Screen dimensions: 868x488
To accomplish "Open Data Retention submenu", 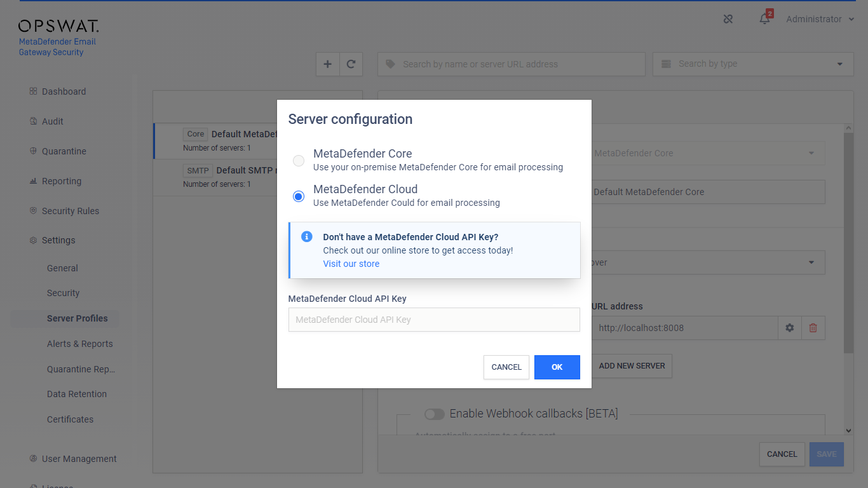I will pos(77,394).
